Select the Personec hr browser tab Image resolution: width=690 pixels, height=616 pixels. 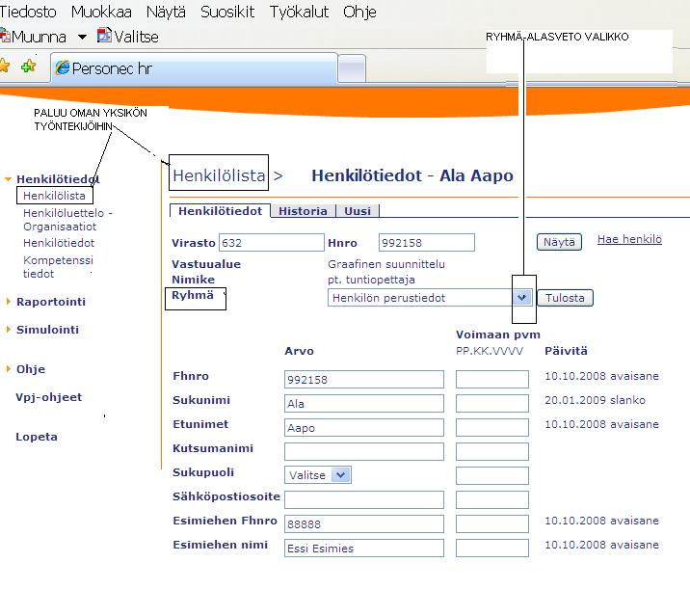(194, 67)
